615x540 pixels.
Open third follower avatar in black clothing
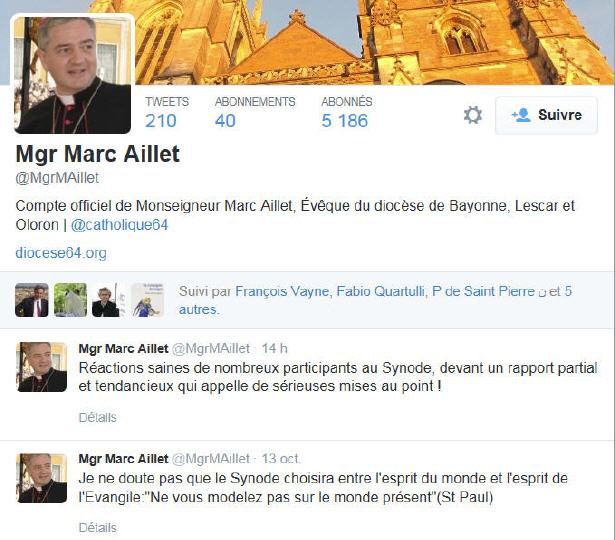pos(108,300)
